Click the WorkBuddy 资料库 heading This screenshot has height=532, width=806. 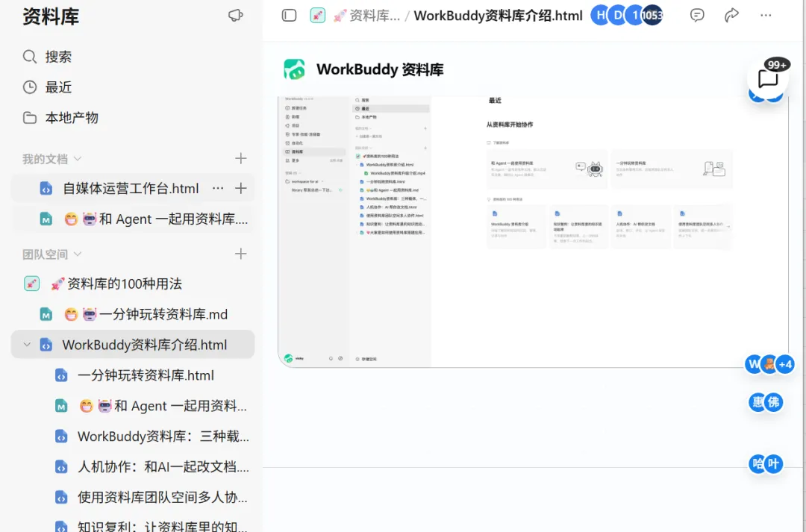tap(380, 69)
